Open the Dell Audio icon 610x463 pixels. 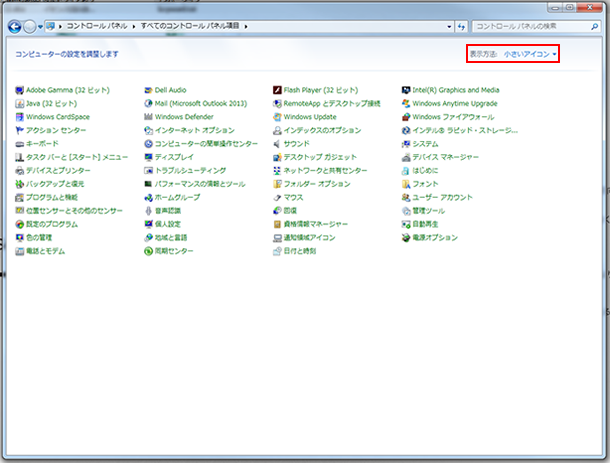tap(148, 90)
